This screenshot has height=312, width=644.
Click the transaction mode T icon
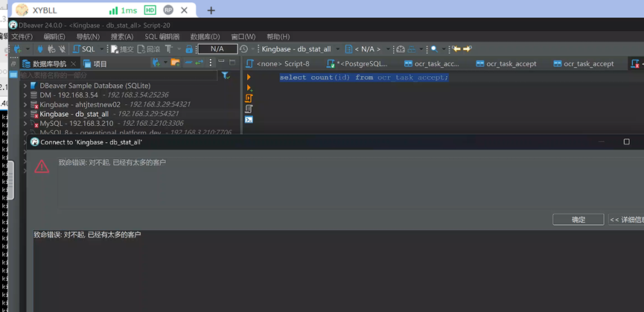pyautogui.click(x=168, y=49)
